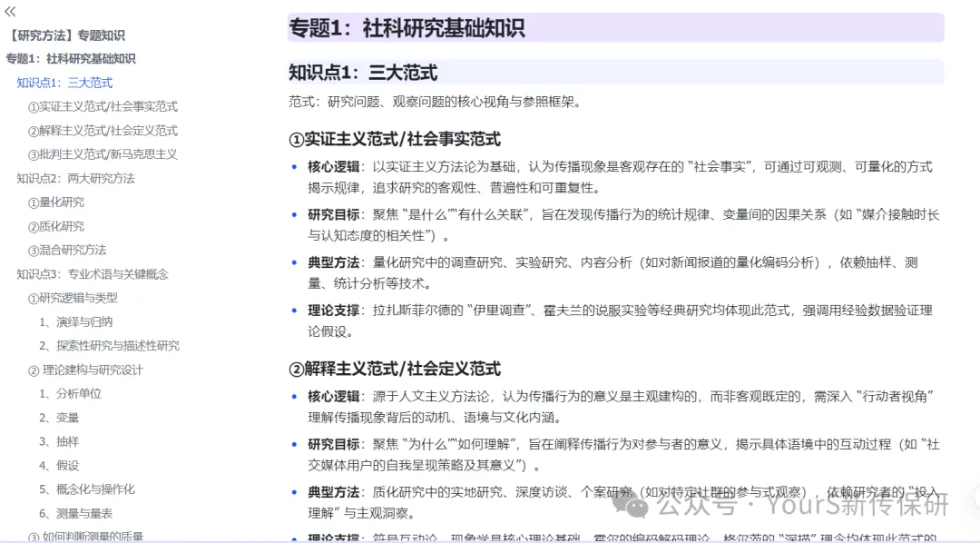980x543 pixels.
Task: Open outline item 4、假设
Action: point(59,466)
